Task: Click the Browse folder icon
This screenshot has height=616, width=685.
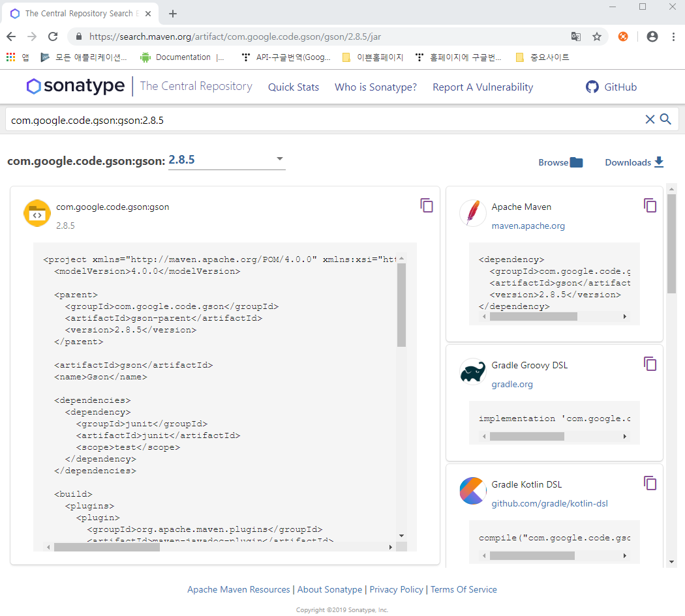Action: click(576, 162)
